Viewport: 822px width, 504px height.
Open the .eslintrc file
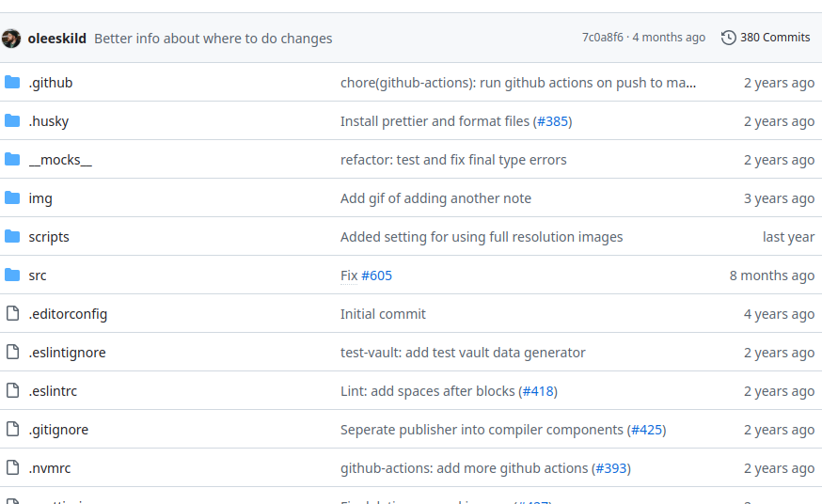[x=53, y=391]
